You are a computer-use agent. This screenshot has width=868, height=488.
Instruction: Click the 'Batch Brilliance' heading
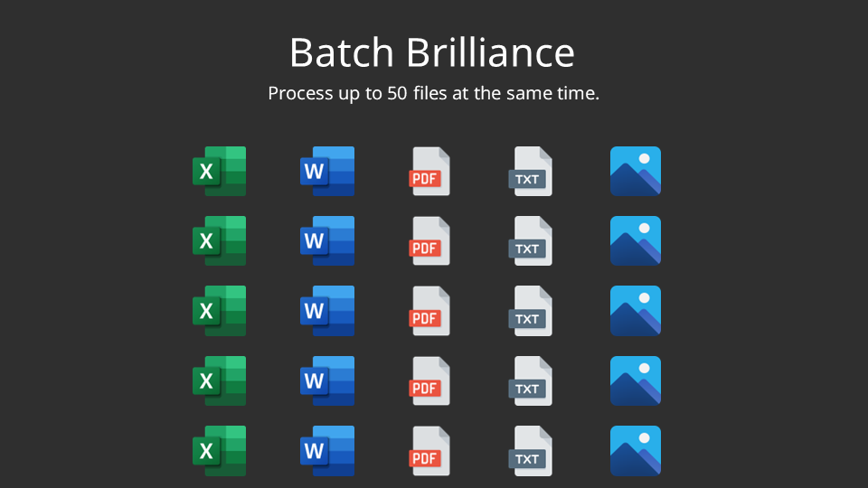tap(432, 52)
